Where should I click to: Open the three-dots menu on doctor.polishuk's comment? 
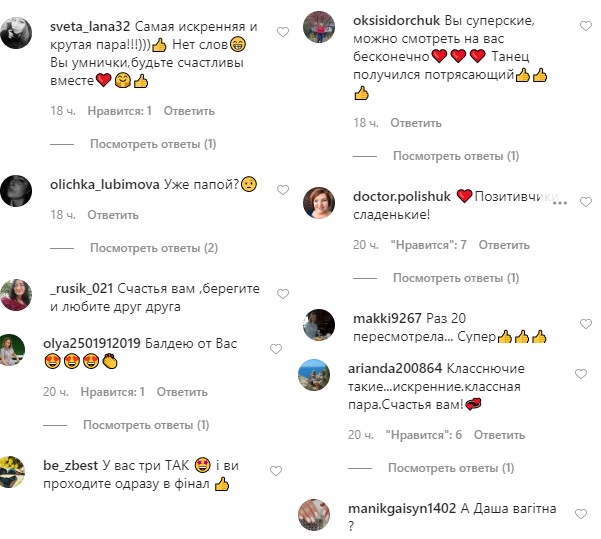pos(560,203)
